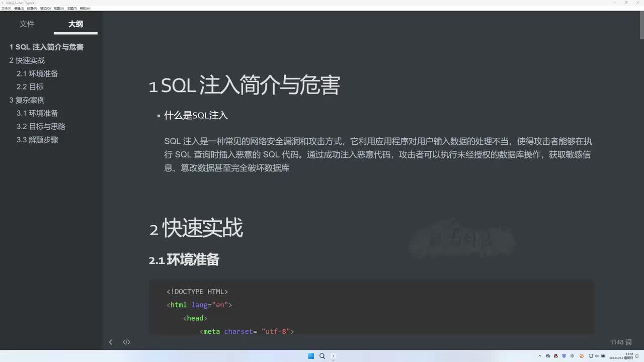Click the <head> code line
Image resolution: width=644 pixels, height=362 pixels.
[x=195, y=318]
